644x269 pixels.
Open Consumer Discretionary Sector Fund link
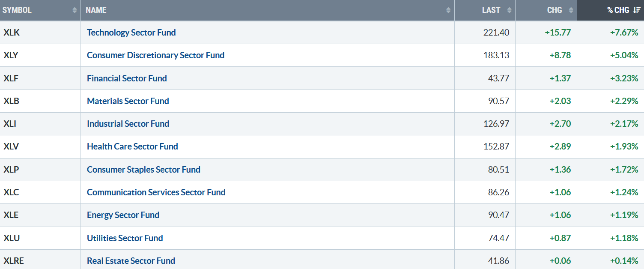point(155,55)
